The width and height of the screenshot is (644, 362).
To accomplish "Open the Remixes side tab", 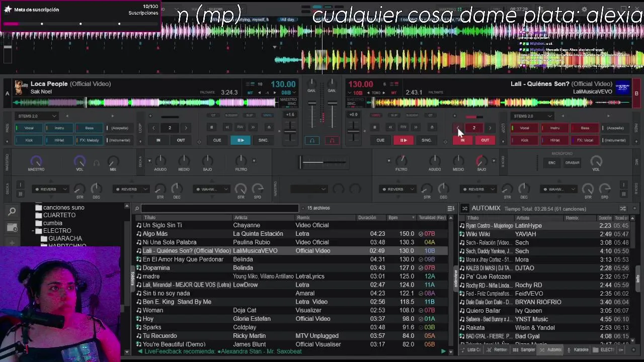I will click(498, 350).
